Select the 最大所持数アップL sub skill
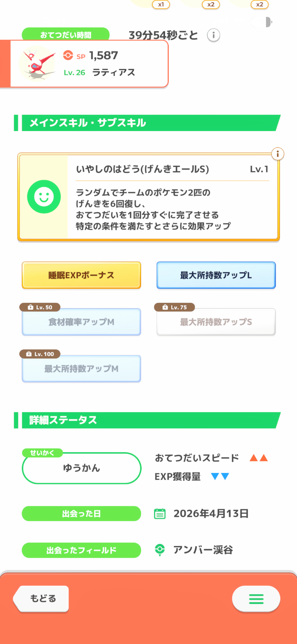The image size is (297, 644). (216, 275)
